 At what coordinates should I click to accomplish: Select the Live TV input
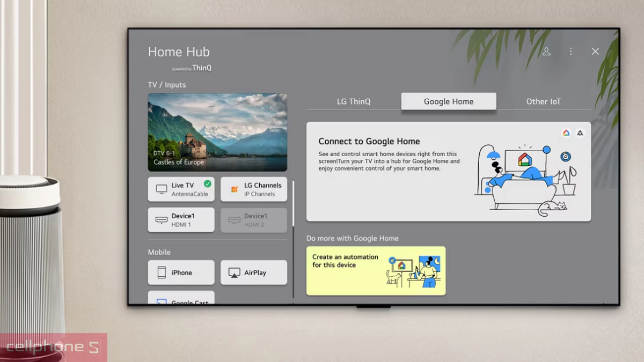[x=181, y=189]
